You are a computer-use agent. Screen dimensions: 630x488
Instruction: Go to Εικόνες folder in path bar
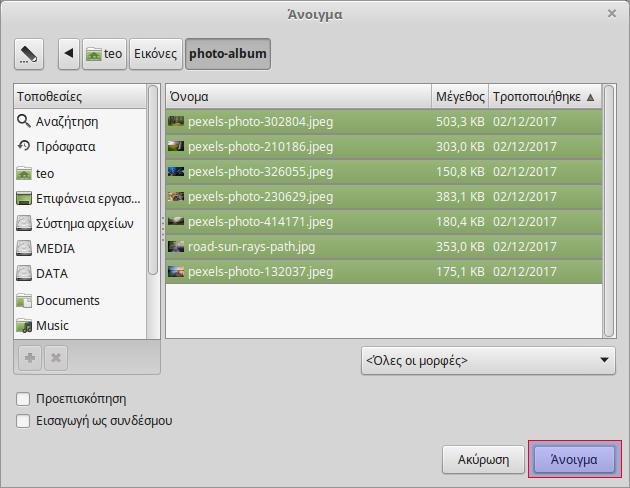point(156,54)
